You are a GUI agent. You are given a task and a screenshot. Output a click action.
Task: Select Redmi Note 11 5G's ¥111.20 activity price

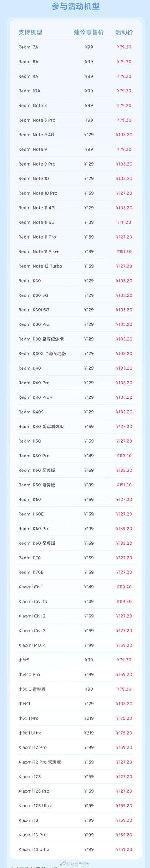tap(124, 222)
